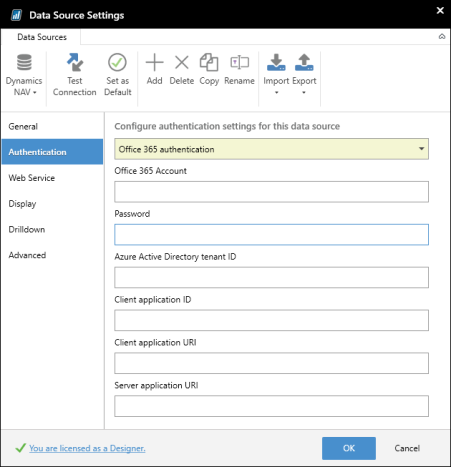Open the Dynamics NAV data source menu

[x=24, y=75]
